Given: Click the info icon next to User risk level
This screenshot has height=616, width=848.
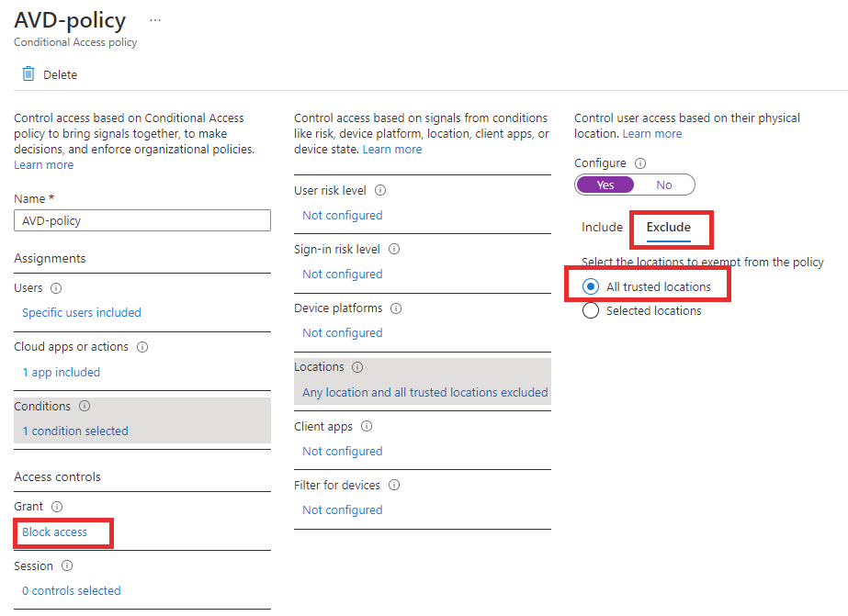Looking at the screenshot, I should point(380,190).
